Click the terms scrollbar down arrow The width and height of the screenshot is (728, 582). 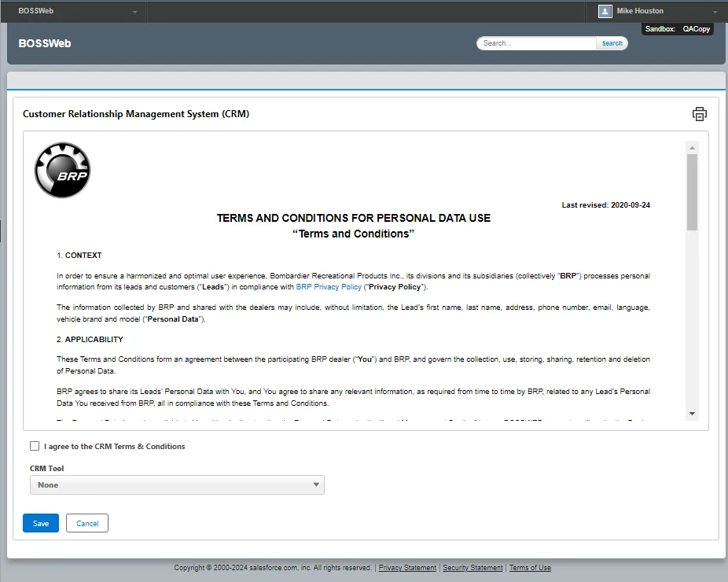(x=692, y=414)
